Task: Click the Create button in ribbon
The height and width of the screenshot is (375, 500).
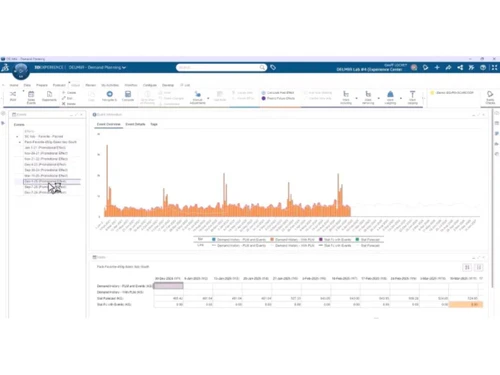Action: pyautogui.click(x=69, y=93)
